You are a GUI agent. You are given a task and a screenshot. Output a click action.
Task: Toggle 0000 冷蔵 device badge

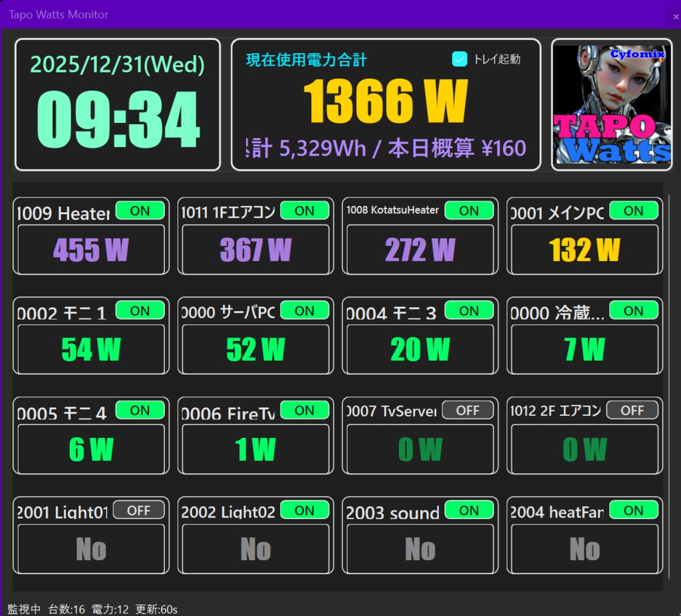point(634,310)
